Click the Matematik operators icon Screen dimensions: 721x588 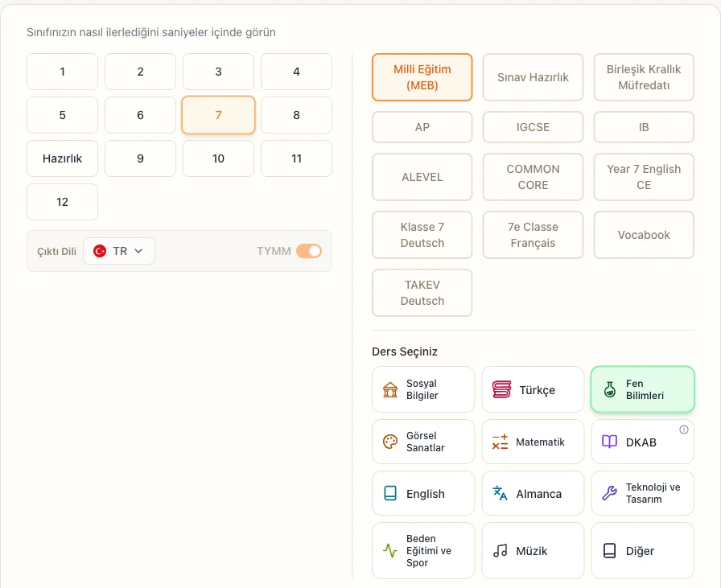coord(500,442)
